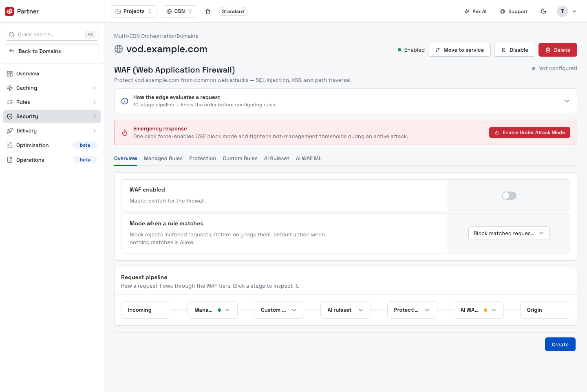Click the Disable button
The image size is (587, 392).
pos(514,50)
